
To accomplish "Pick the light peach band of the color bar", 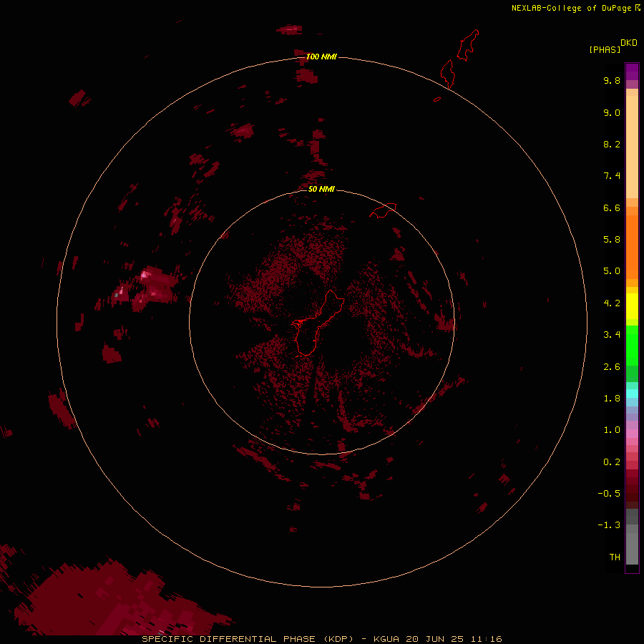I will pos(632,147).
